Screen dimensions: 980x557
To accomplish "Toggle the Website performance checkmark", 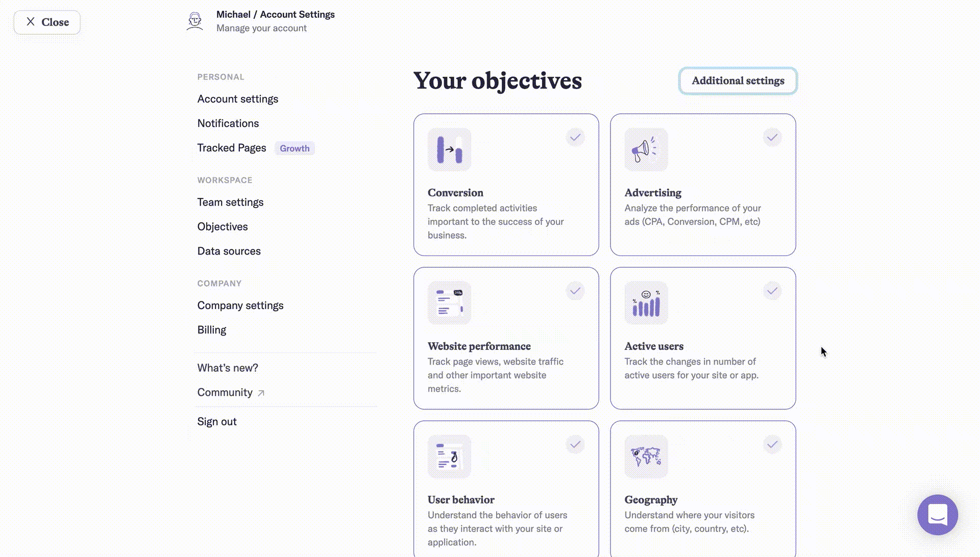I will pos(575,291).
